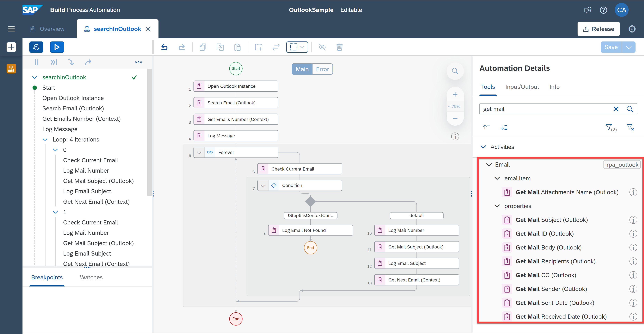Collapse the Email activity group

coord(489,164)
